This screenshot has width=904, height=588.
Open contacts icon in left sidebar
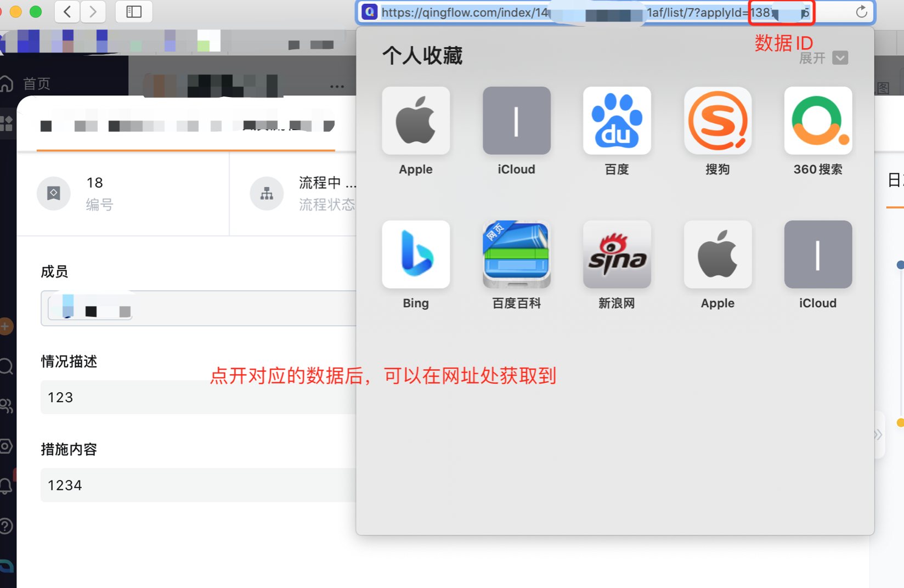click(6, 406)
